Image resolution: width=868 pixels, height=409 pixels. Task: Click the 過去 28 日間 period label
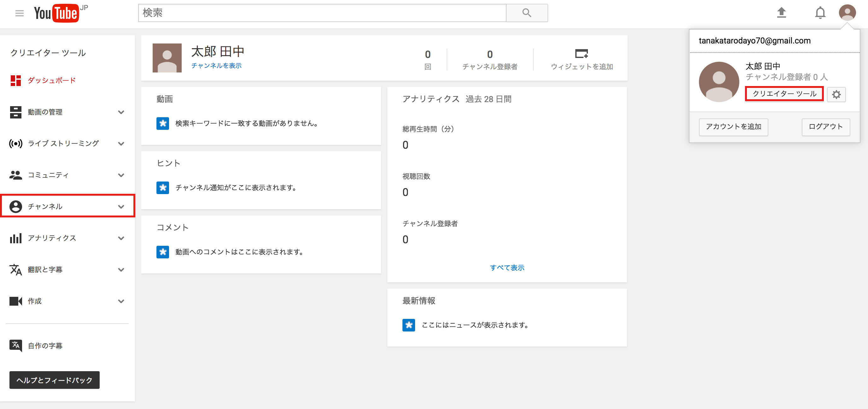(489, 99)
